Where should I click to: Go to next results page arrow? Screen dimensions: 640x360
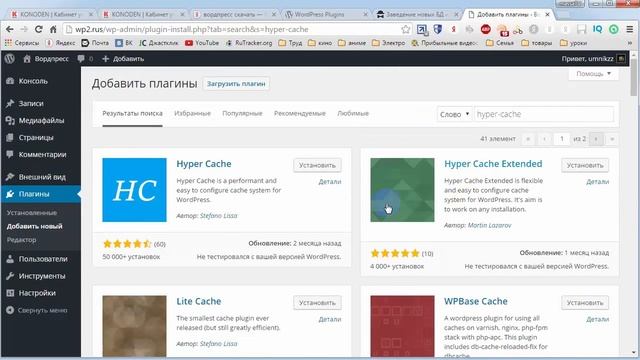tap(596, 139)
